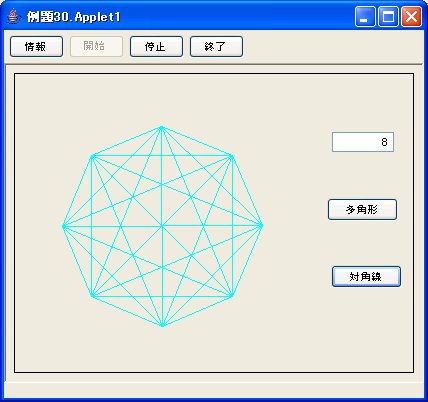
Task: Click the empty status bar at the bottom
Action: pos(214,389)
